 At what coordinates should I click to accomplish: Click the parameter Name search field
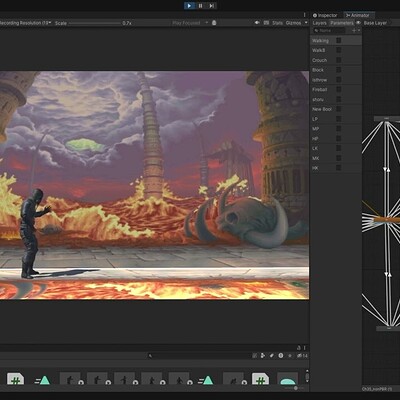click(329, 31)
